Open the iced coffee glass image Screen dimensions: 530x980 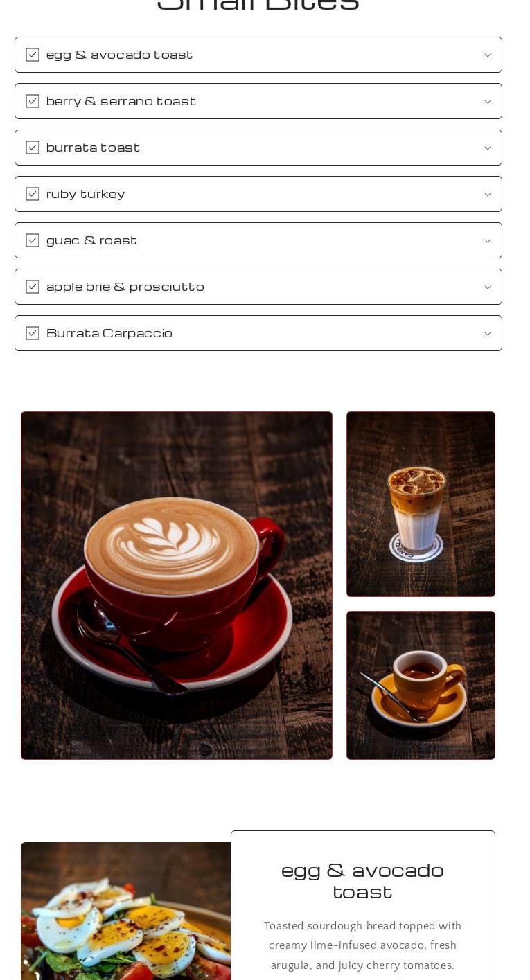[x=421, y=504]
